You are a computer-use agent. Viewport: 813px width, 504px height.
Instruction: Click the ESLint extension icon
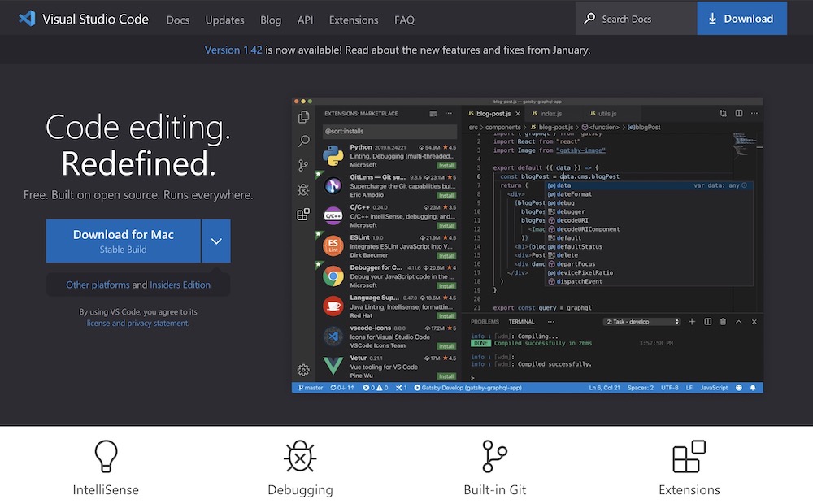pyautogui.click(x=333, y=245)
